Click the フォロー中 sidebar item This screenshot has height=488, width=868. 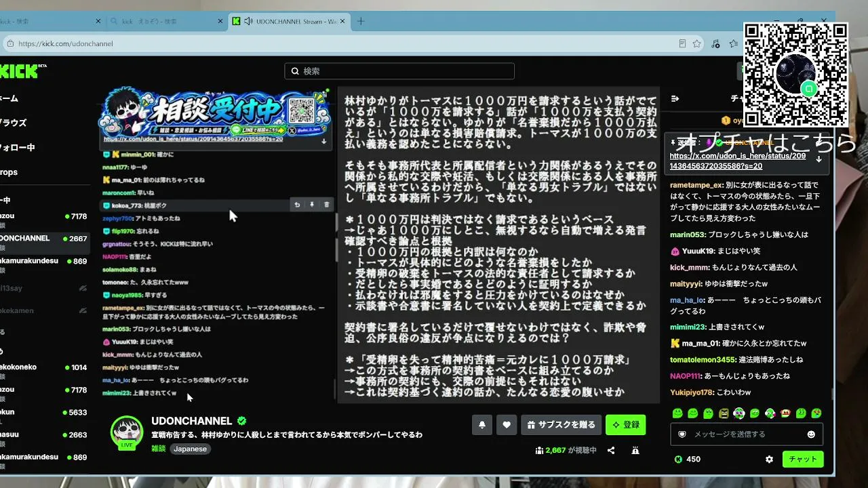[17, 147]
